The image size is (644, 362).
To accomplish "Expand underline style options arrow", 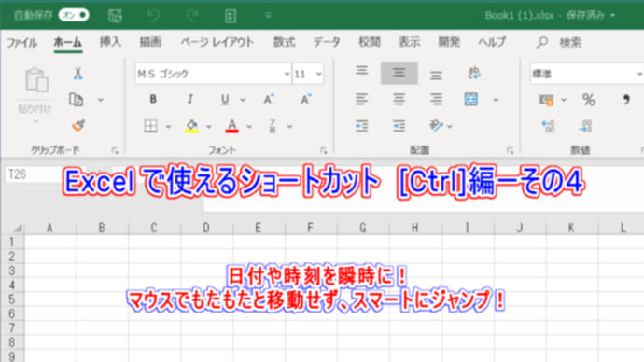I will pyautogui.click(x=243, y=100).
